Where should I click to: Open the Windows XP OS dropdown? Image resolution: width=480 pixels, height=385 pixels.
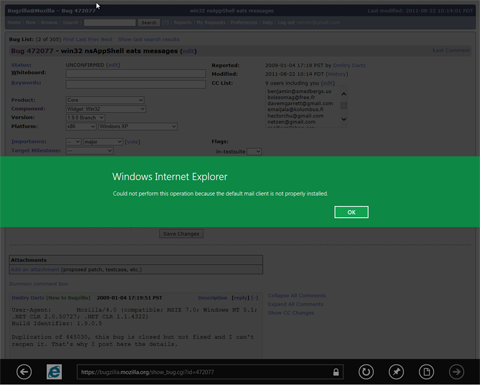138,126
